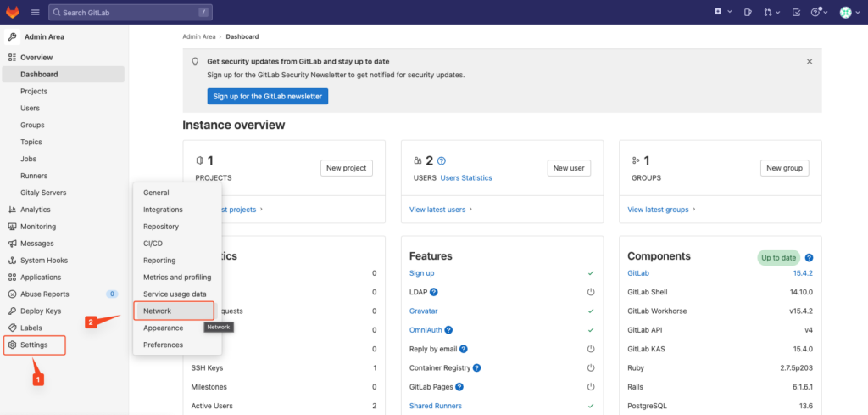Click the Overview icon in sidebar
Viewport: 868px width, 415px height.
coord(12,58)
